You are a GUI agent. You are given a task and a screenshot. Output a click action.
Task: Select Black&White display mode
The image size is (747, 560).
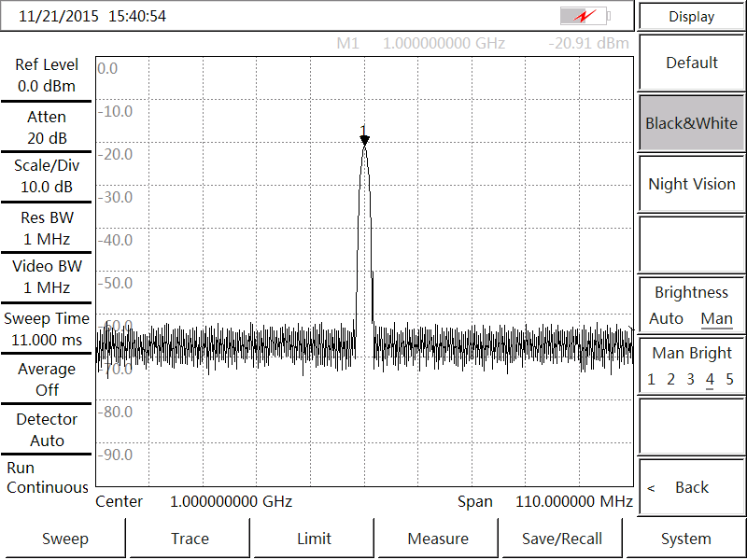pos(691,123)
